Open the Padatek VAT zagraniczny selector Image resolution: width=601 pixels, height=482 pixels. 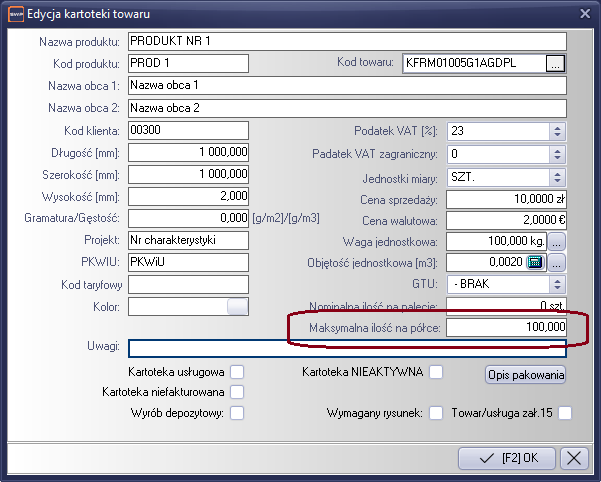click(x=558, y=154)
